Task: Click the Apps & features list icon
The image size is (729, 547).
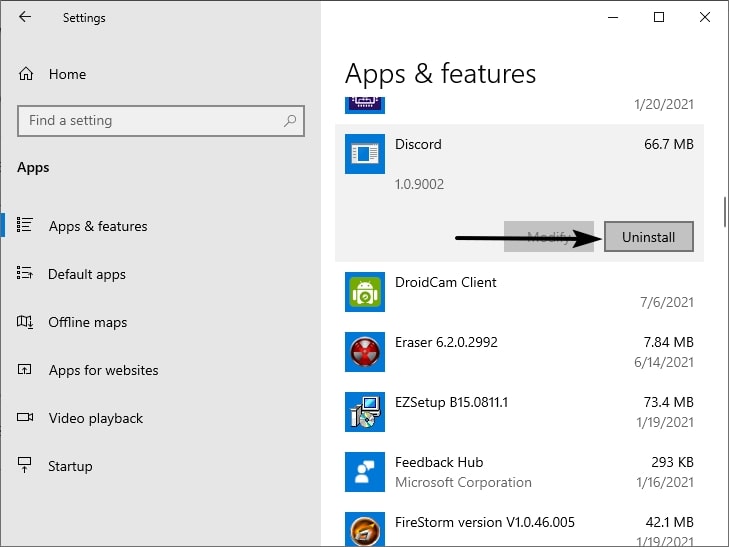Action: 24,225
